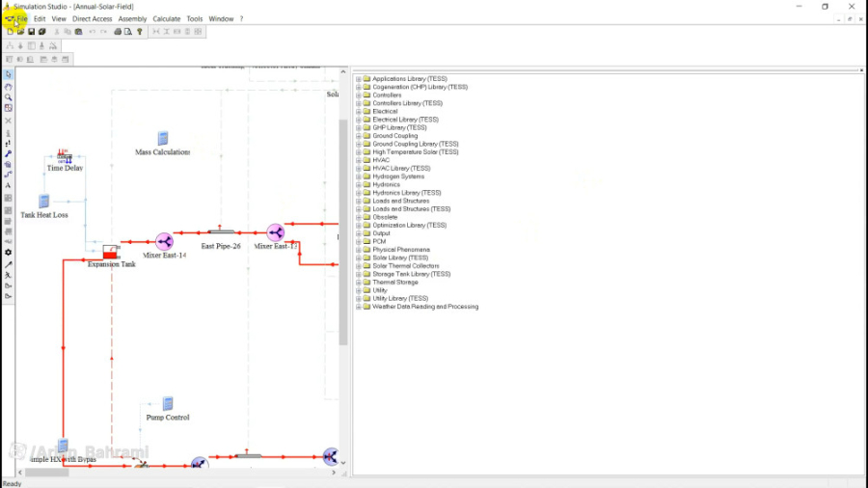Click the New file toolbar icon

(10, 32)
